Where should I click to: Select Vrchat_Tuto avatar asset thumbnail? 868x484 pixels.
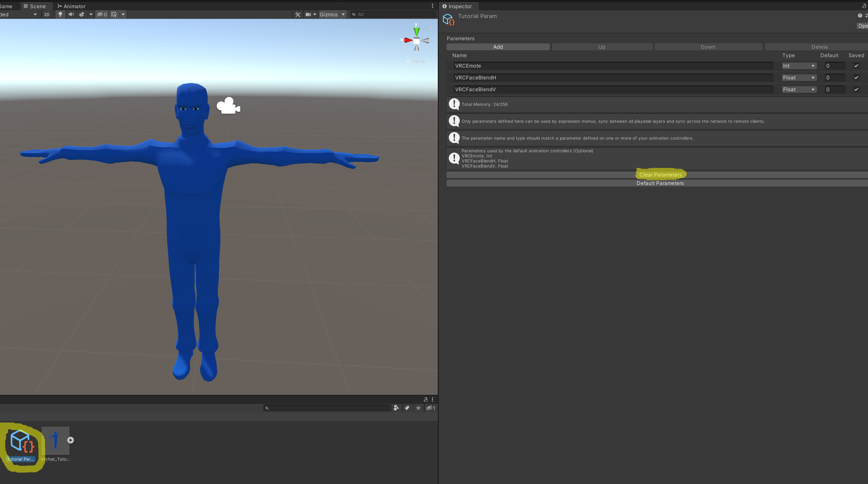click(x=55, y=441)
